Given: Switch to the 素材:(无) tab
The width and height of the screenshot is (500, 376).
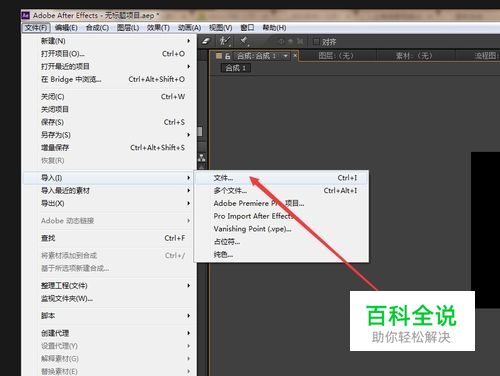Looking at the screenshot, I should click(x=414, y=56).
